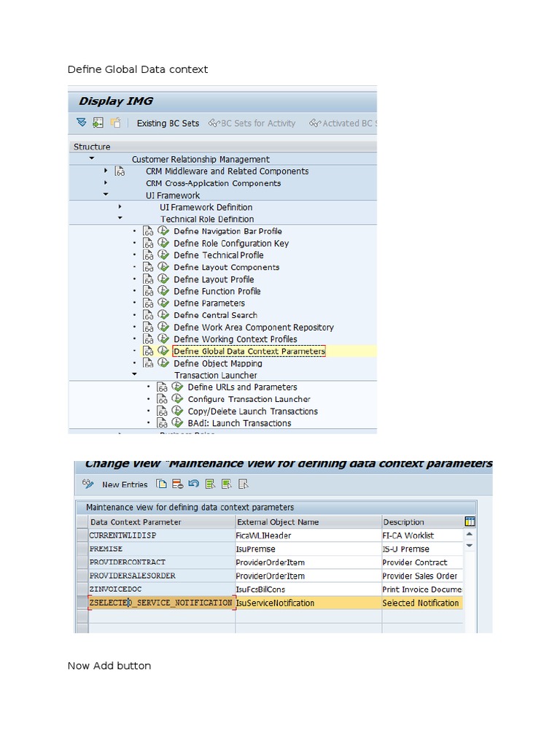560x747 pixels.
Task: Click the table settings icon beside Description
Action: [470, 522]
